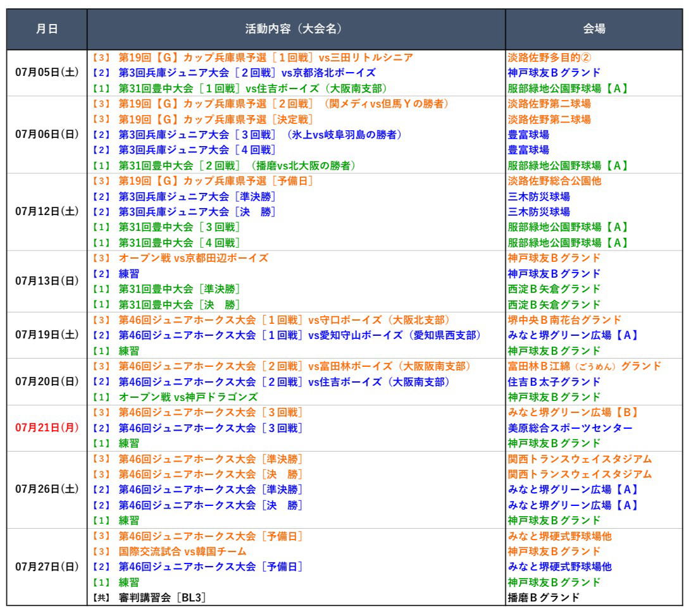Image resolution: width=698 pixels, height=616 pixels.
Task: Click the row 'vs京都洛北ボーイズ'
Action: pos(234,73)
